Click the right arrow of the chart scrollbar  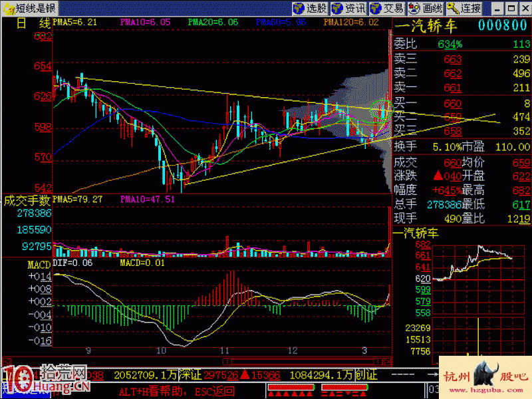(387, 361)
